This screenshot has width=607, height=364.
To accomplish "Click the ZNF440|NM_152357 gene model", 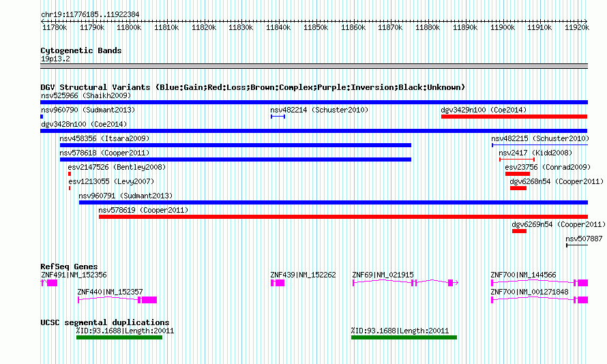I will pos(117,300).
